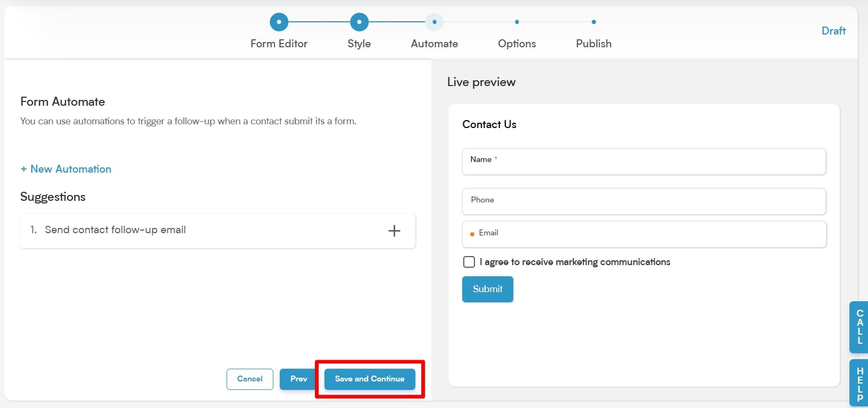Click the Form Editor step circle
This screenshot has width=868, height=408.
(x=279, y=22)
